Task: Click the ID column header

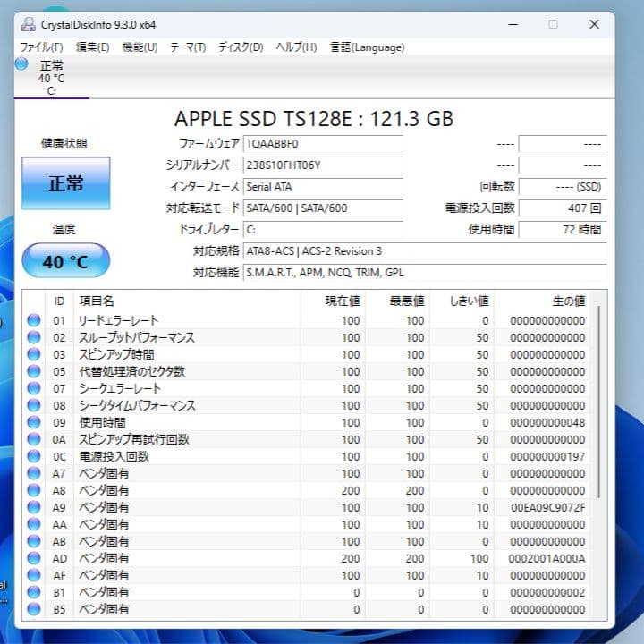Action: point(59,301)
